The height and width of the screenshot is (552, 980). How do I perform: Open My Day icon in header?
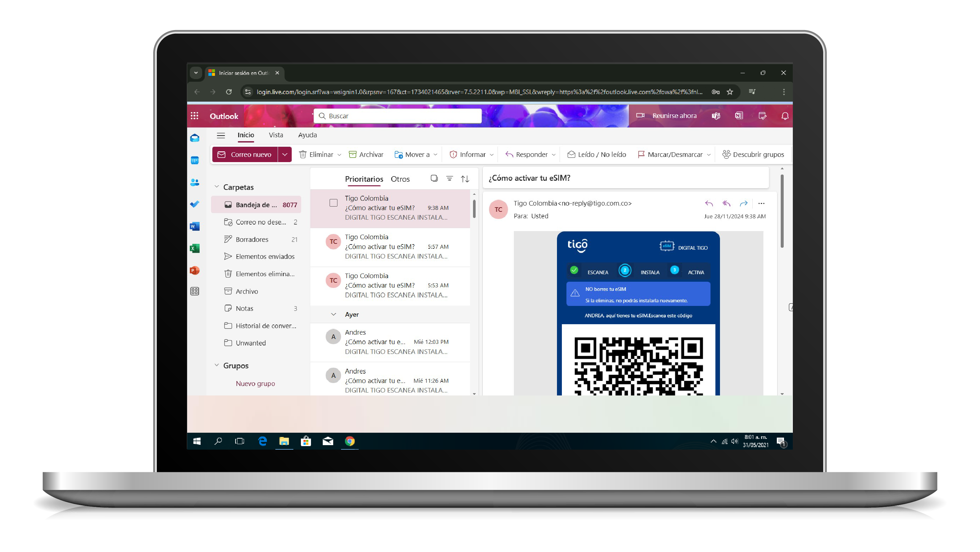tap(762, 116)
